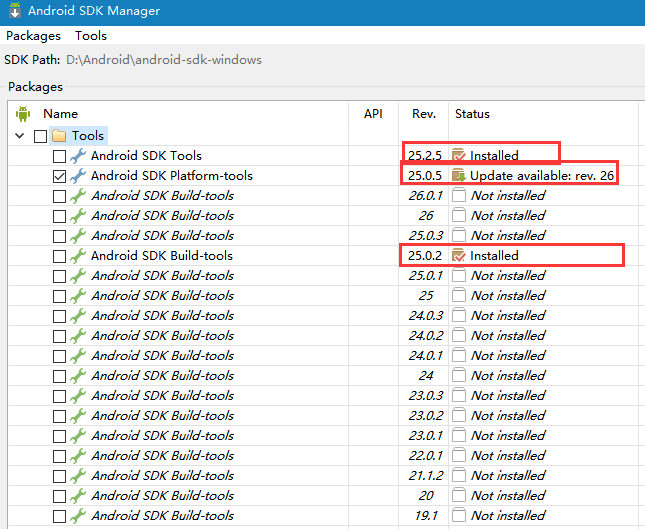Click revision value 23.0.2

click(x=426, y=415)
